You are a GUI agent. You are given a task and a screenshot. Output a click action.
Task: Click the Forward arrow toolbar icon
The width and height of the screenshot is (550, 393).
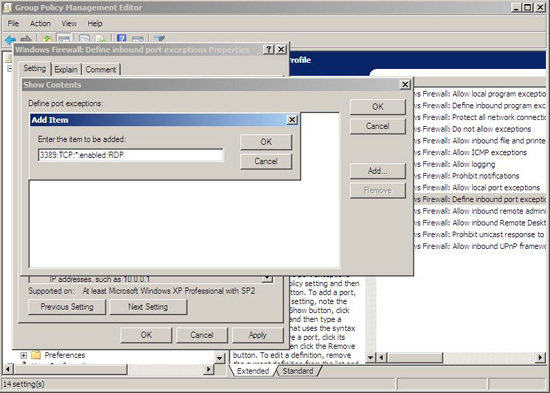point(26,39)
